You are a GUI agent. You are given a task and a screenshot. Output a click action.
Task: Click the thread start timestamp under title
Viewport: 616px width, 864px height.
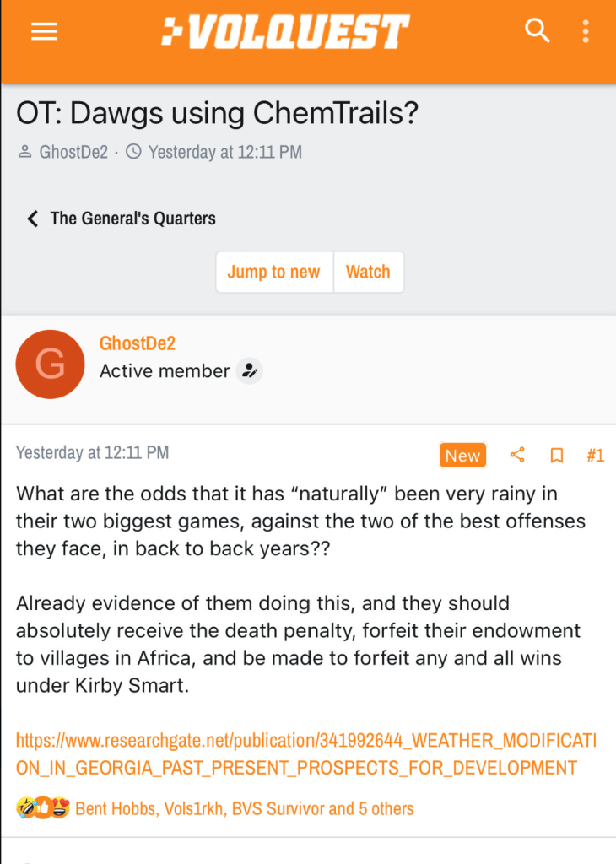[x=224, y=153]
